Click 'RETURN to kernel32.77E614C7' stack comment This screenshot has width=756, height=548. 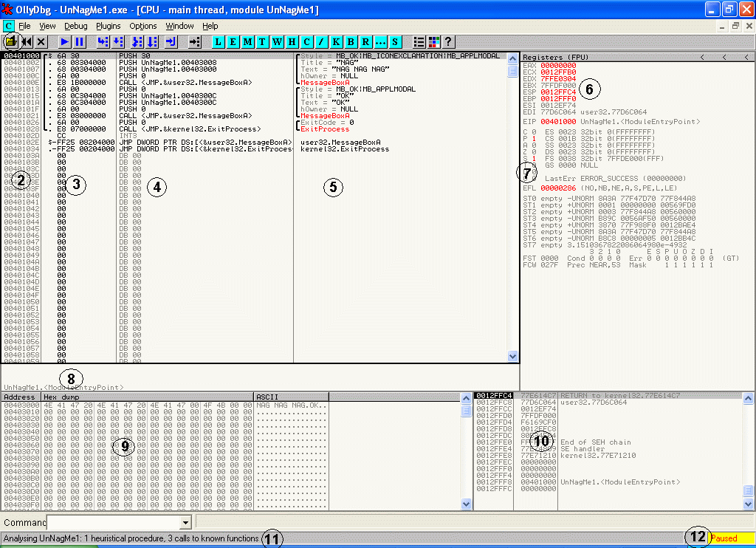coord(620,396)
